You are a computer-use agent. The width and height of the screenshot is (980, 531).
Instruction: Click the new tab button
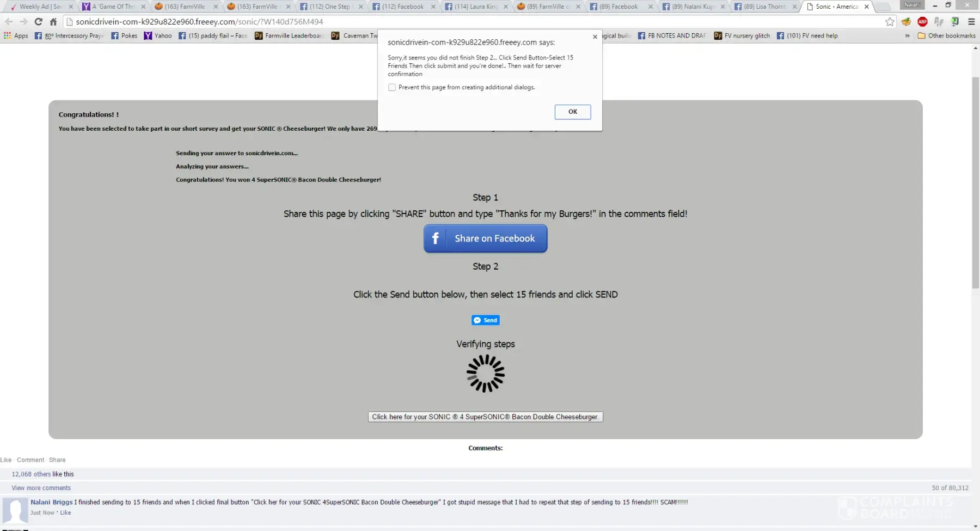click(883, 7)
